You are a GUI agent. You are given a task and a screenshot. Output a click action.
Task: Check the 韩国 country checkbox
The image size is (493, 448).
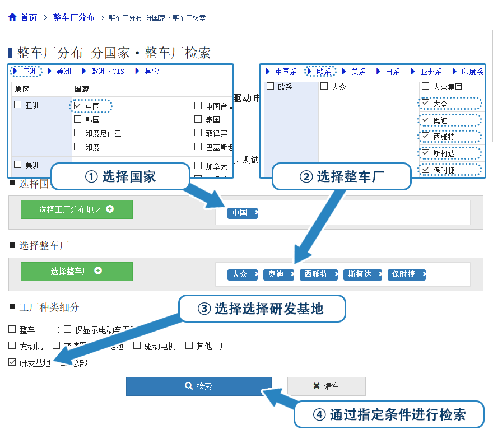click(x=78, y=119)
